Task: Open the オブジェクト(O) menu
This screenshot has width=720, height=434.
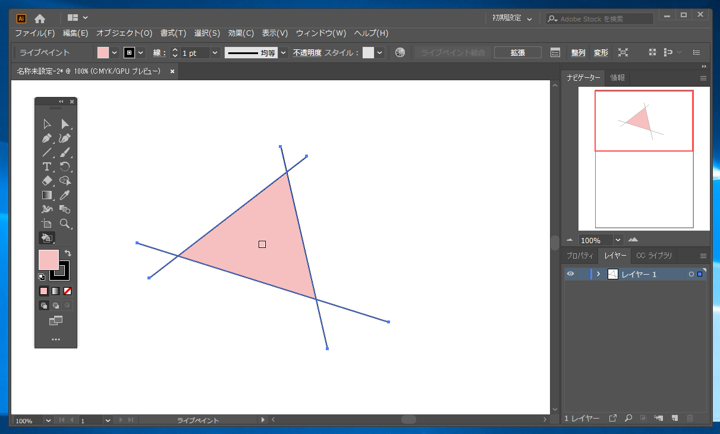Action: (x=124, y=33)
